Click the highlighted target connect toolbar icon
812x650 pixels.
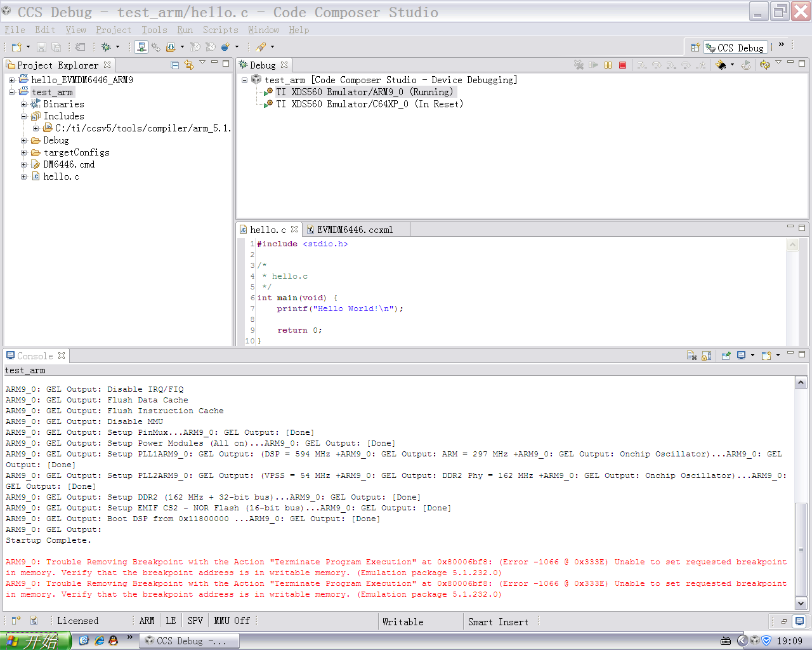coord(141,47)
